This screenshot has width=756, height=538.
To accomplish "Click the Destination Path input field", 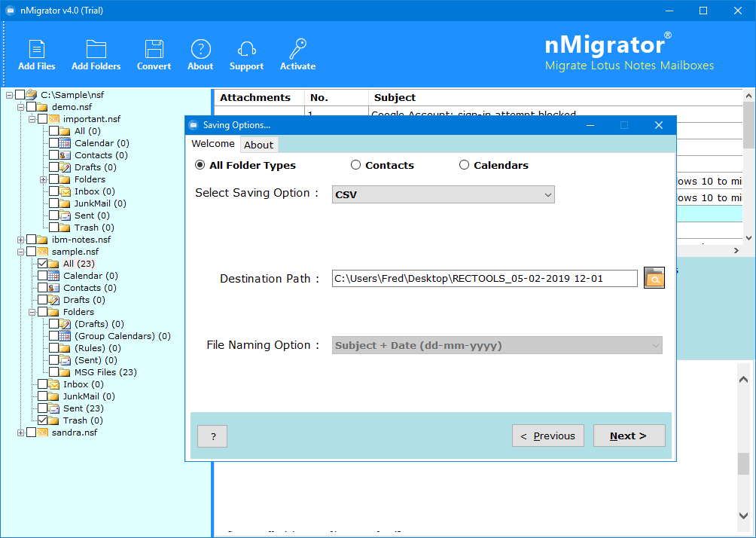I will (485, 278).
